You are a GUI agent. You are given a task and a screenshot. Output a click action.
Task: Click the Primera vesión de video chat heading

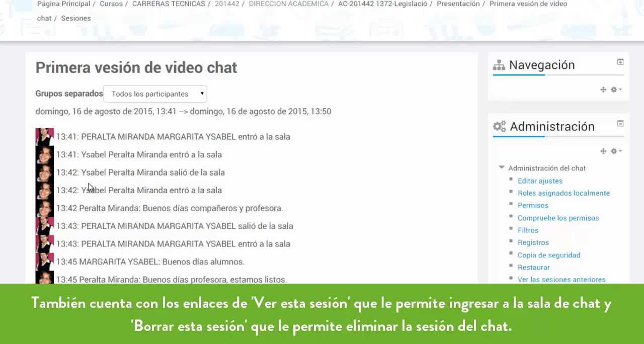pyautogui.click(x=136, y=67)
